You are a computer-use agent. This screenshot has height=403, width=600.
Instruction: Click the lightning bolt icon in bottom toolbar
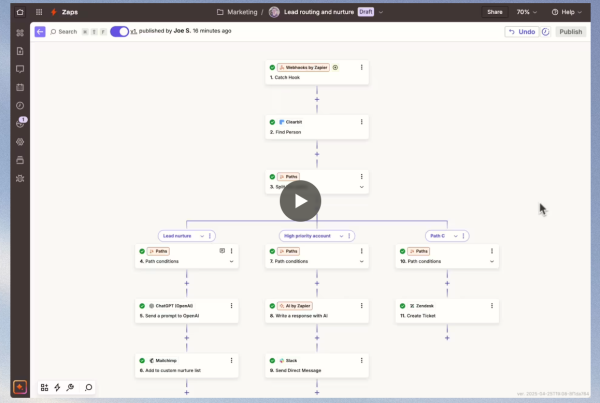[x=57, y=387]
